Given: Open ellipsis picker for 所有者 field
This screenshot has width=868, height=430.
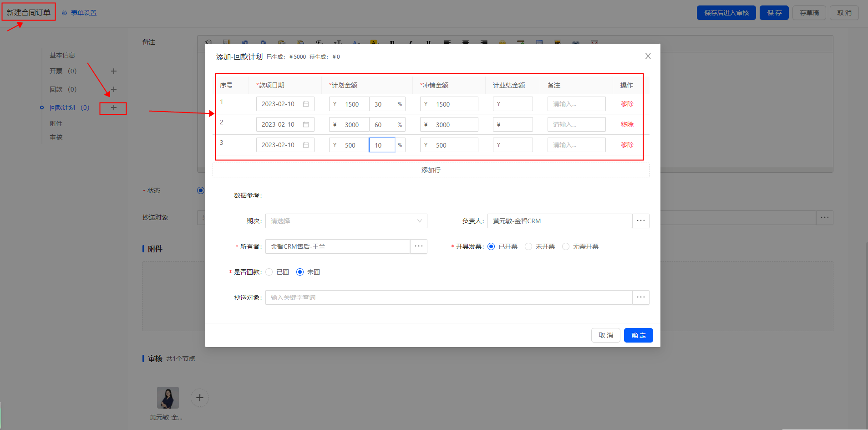Looking at the screenshot, I should [419, 246].
